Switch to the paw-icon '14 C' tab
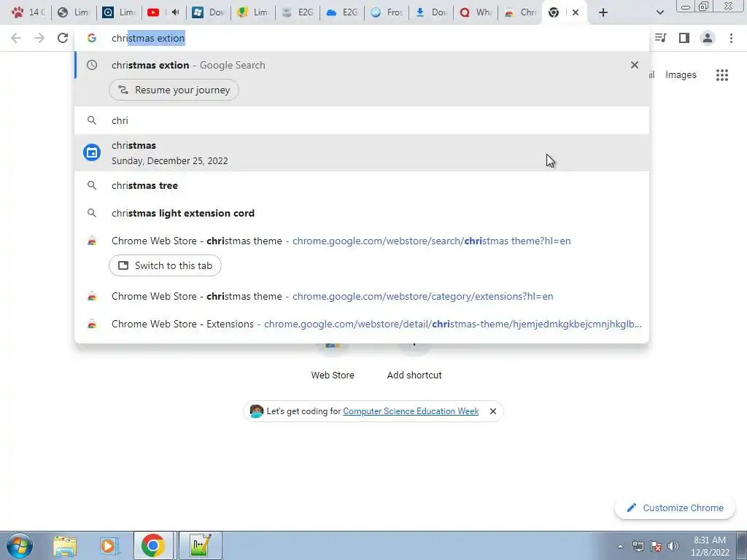747x560 pixels. pyautogui.click(x=28, y=12)
